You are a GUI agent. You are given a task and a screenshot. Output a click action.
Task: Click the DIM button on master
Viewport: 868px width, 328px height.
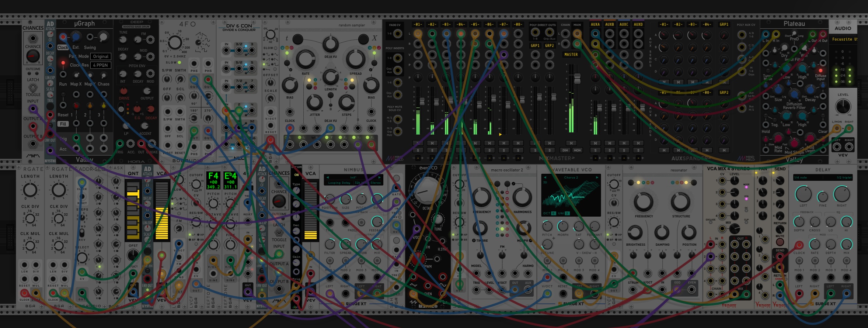point(565,150)
